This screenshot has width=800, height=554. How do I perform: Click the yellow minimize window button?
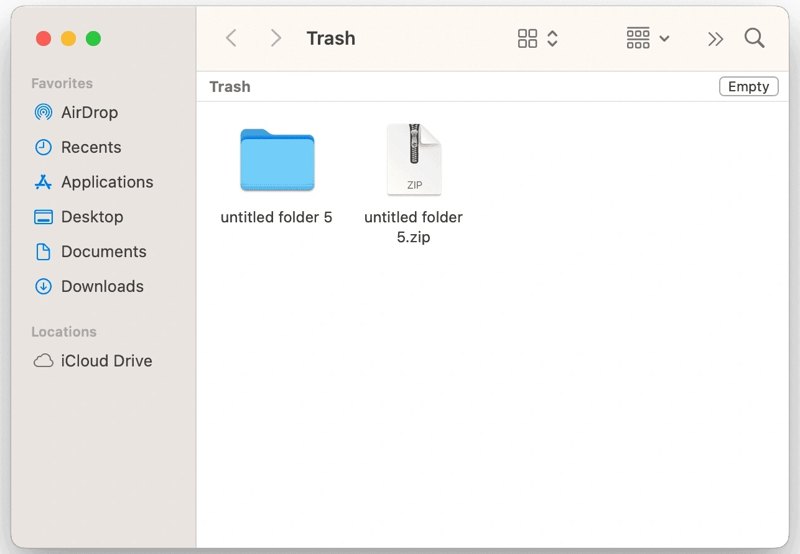coord(68,38)
